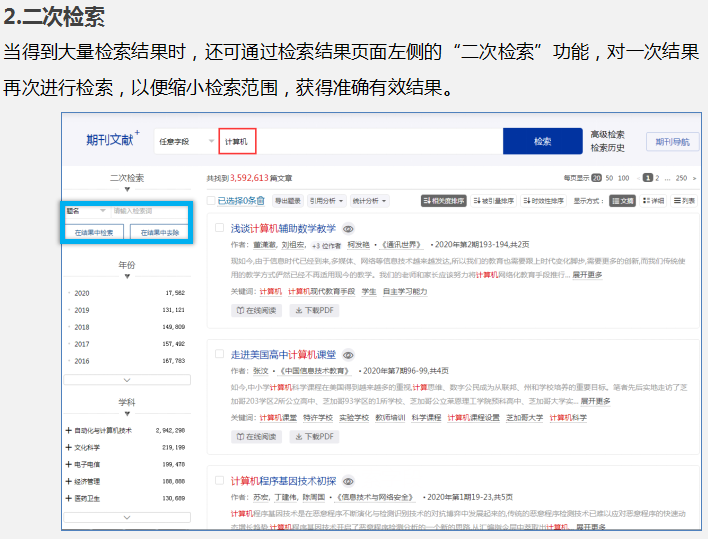Screen dimensions: 708x539
Task: Click 下载PDF for the first article
Action: [x=314, y=311]
